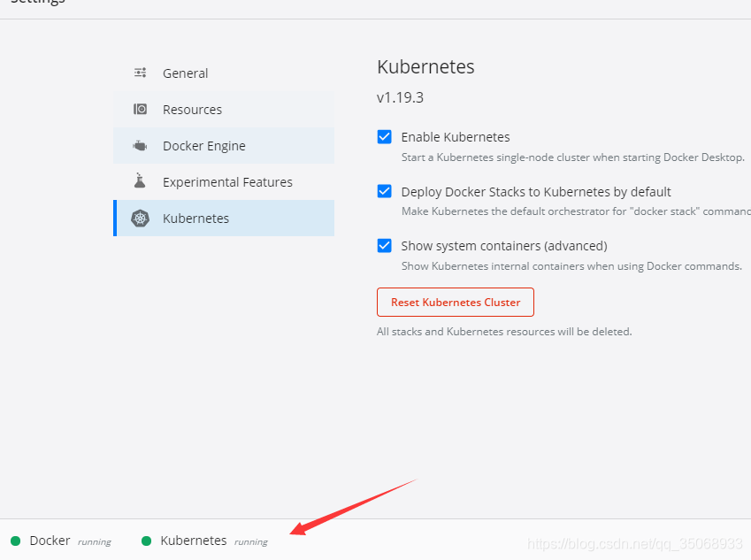Open the General settings tab
This screenshot has width=751, height=560.
coord(224,73)
